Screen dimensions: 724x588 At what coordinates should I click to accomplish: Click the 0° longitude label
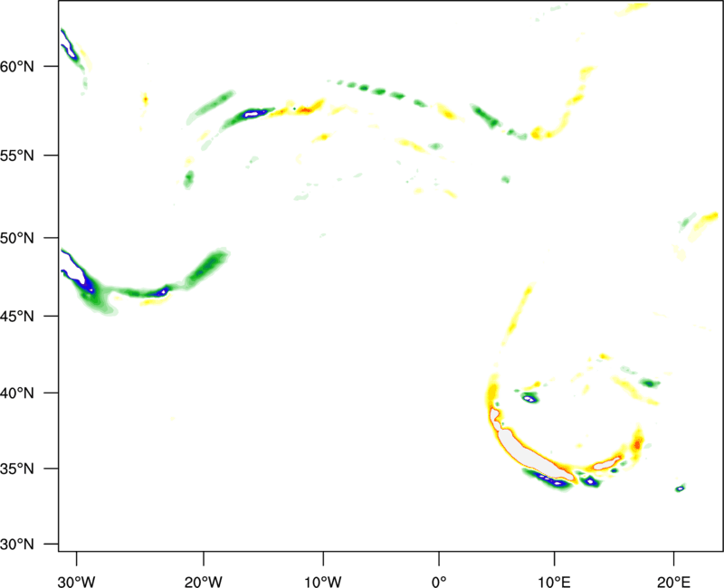(439, 582)
